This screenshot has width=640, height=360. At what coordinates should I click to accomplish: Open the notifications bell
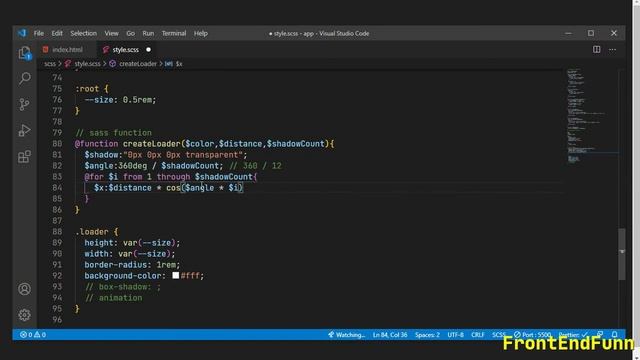tap(615, 335)
